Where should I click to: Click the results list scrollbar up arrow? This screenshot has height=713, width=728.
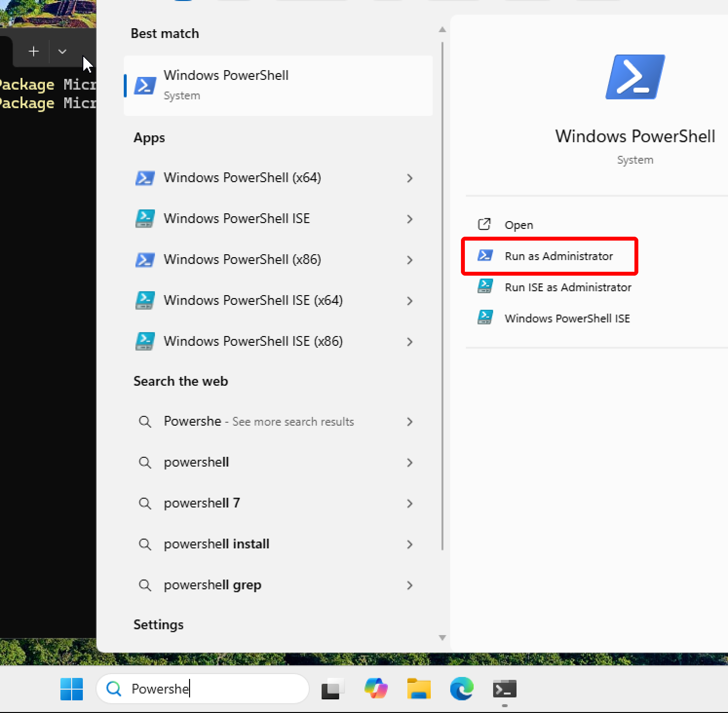click(x=442, y=29)
